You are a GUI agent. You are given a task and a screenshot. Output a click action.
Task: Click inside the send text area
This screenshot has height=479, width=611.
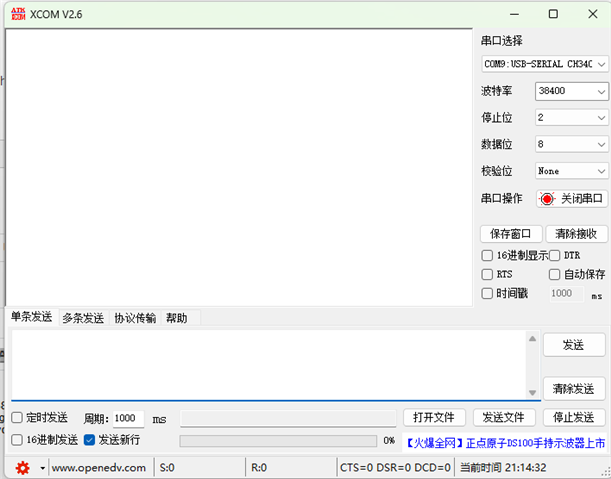tap(269, 365)
